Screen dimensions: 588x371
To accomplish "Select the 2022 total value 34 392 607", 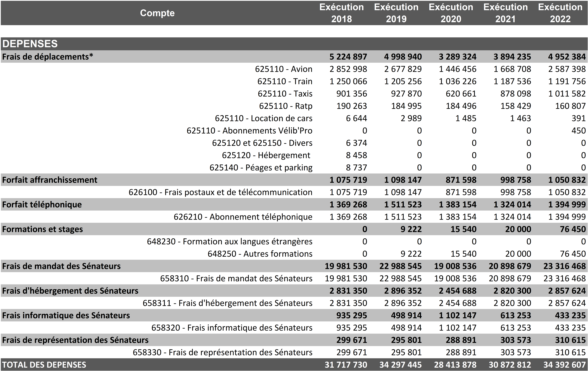I will pos(564,365).
